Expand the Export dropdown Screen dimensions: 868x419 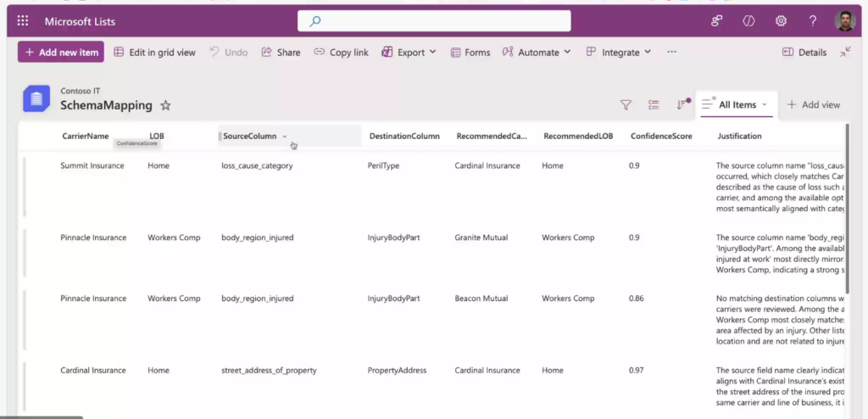pyautogui.click(x=409, y=53)
